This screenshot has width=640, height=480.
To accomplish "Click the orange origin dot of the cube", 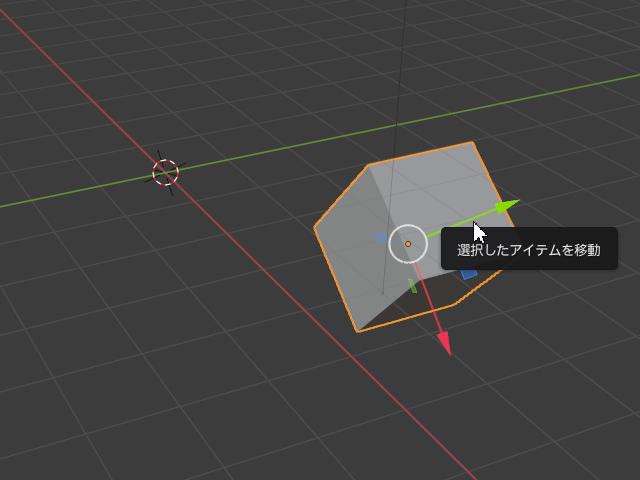I will 408,244.
